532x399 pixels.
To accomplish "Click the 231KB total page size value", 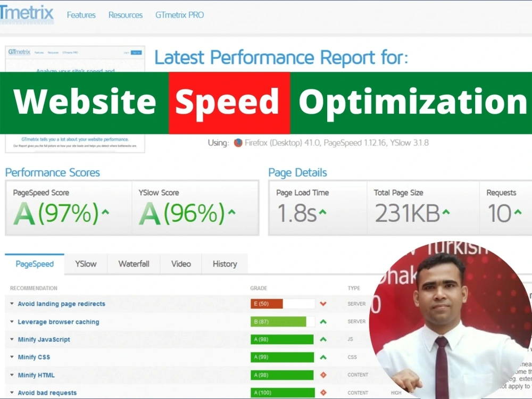I will [408, 213].
